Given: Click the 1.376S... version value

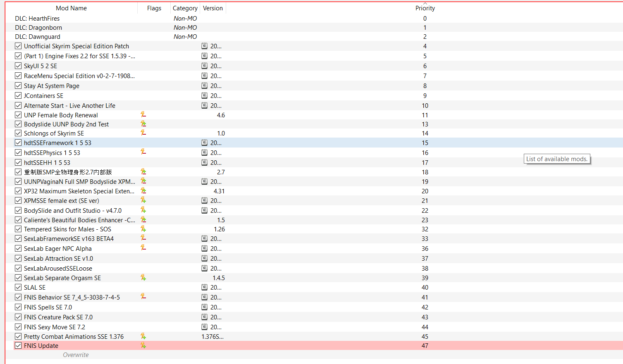Looking at the screenshot, I should [212, 336].
